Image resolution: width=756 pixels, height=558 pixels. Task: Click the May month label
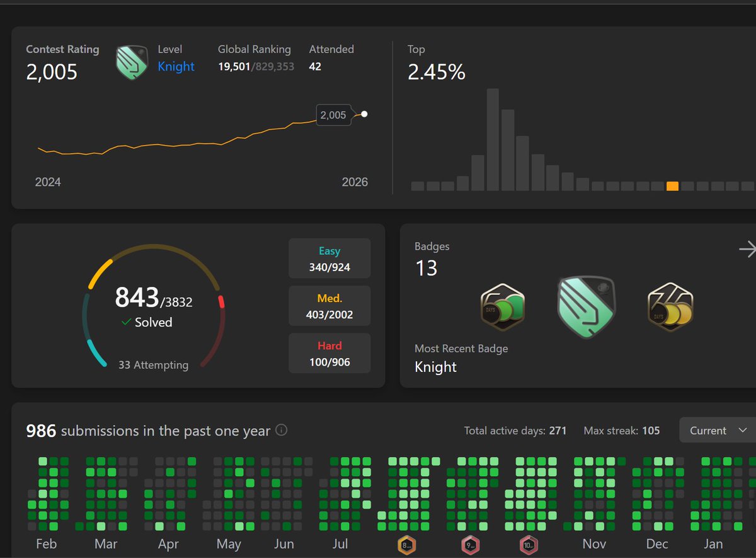click(x=229, y=544)
